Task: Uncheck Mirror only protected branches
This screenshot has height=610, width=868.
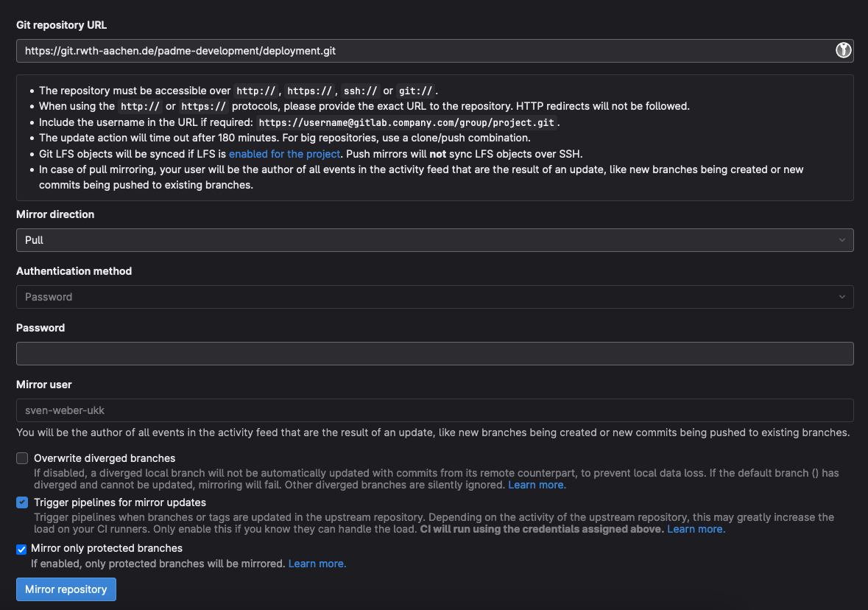Action: click(21, 549)
